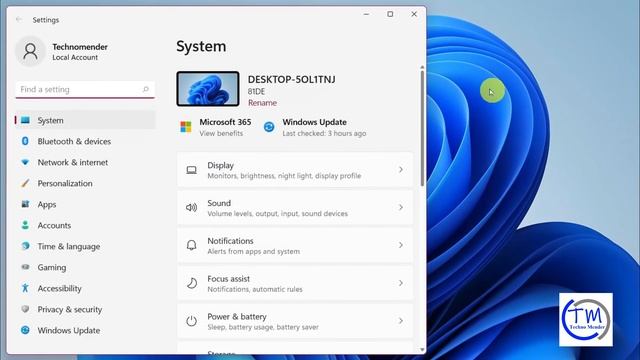Click the Accessibility figure icon
The image size is (640, 360).
[x=25, y=288]
